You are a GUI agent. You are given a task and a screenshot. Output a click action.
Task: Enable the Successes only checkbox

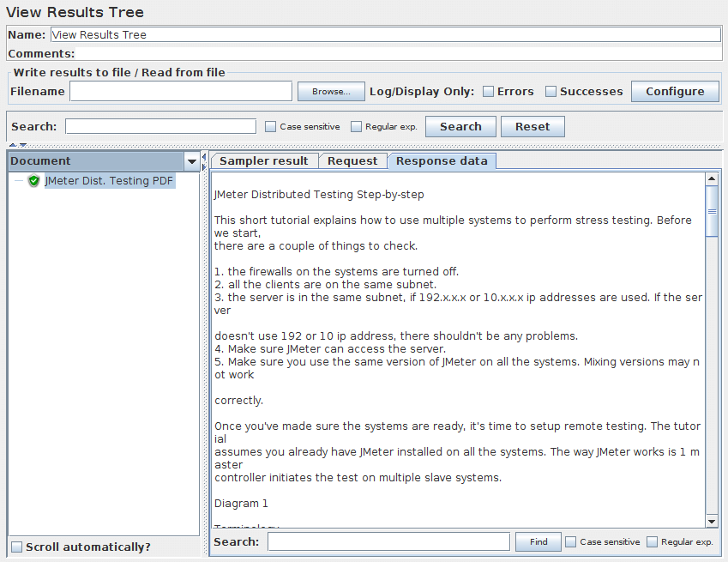click(x=551, y=92)
